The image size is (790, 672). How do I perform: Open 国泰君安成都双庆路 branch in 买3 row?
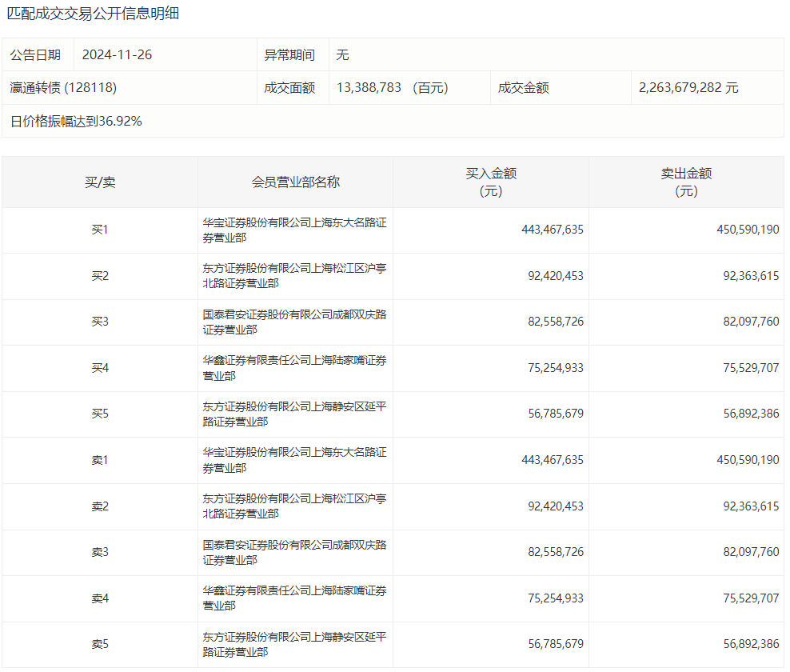294,322
